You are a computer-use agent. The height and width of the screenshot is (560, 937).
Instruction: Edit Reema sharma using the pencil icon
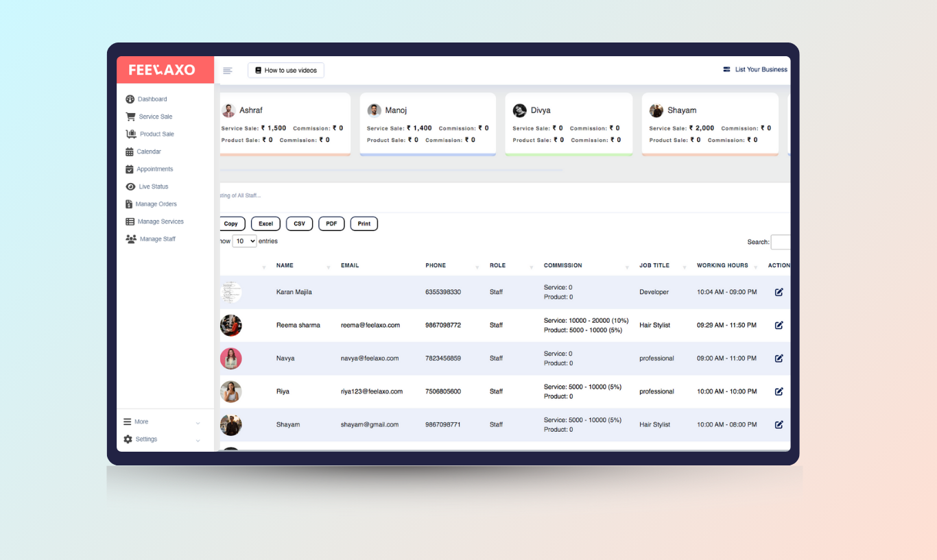tap(779, 325)
